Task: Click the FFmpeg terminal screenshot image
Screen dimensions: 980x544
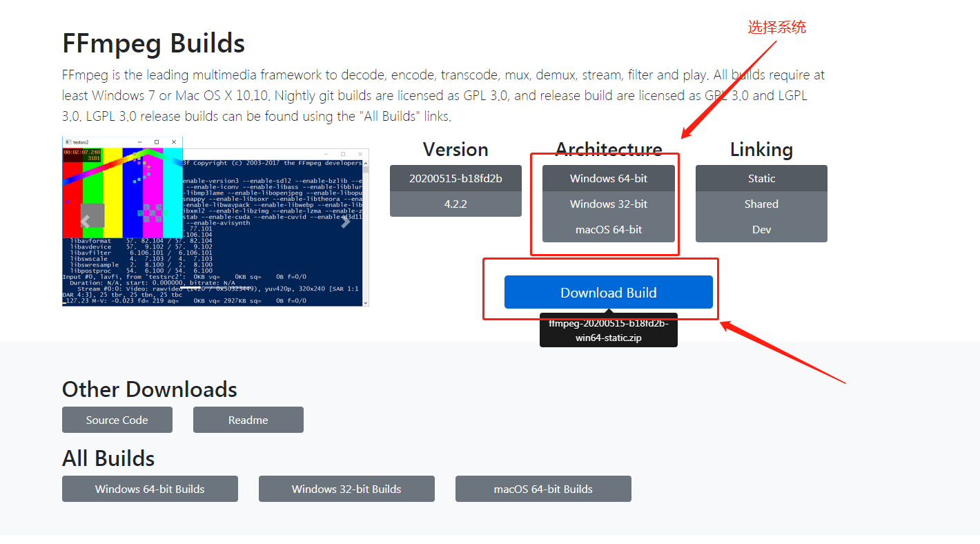Action: pos(215,222)
